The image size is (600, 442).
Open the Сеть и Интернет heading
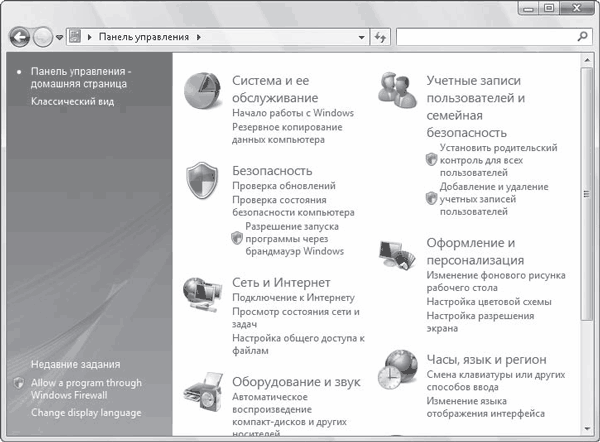281,282
